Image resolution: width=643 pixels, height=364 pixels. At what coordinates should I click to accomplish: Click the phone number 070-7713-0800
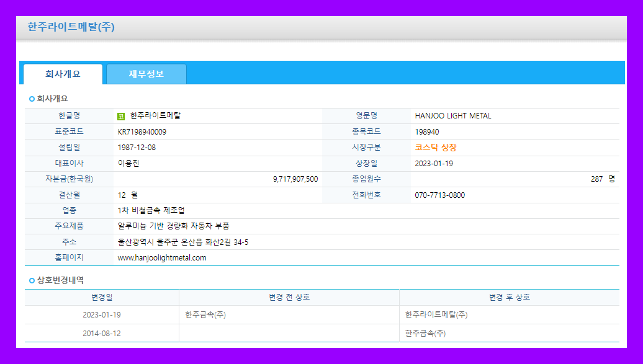click(440, 195)
